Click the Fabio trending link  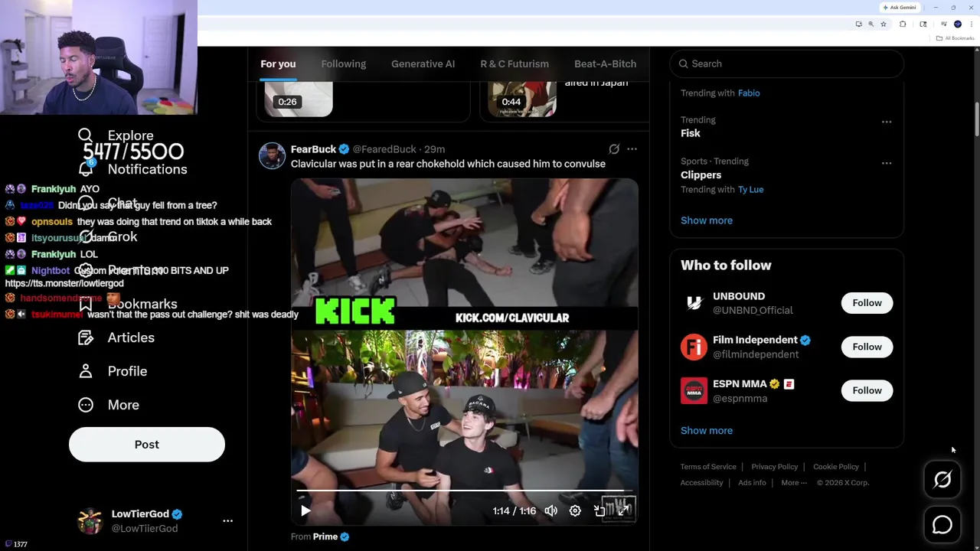coord(749,93)
